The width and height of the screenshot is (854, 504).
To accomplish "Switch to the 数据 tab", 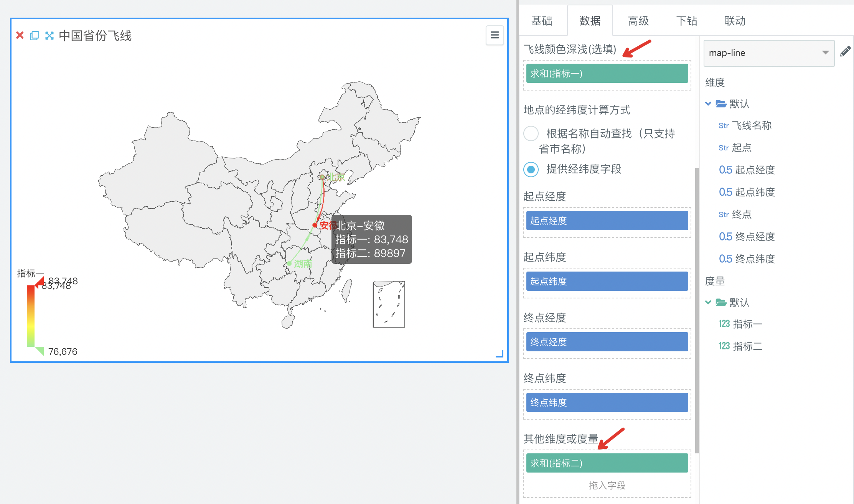I will [x=590, y=21].
